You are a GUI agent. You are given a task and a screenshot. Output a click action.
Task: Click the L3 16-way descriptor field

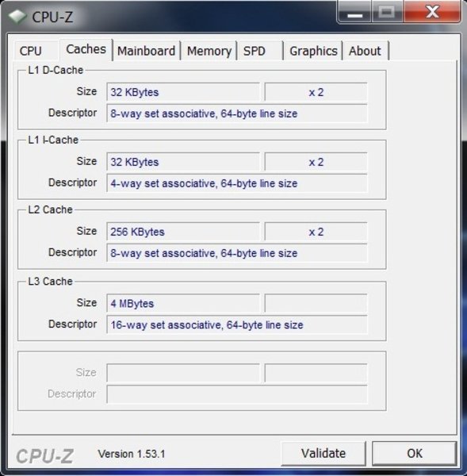[x=237, y=324]
